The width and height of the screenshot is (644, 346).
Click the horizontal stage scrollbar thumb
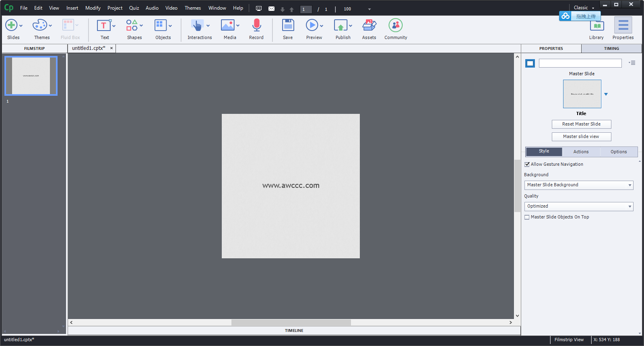(291, 322)
